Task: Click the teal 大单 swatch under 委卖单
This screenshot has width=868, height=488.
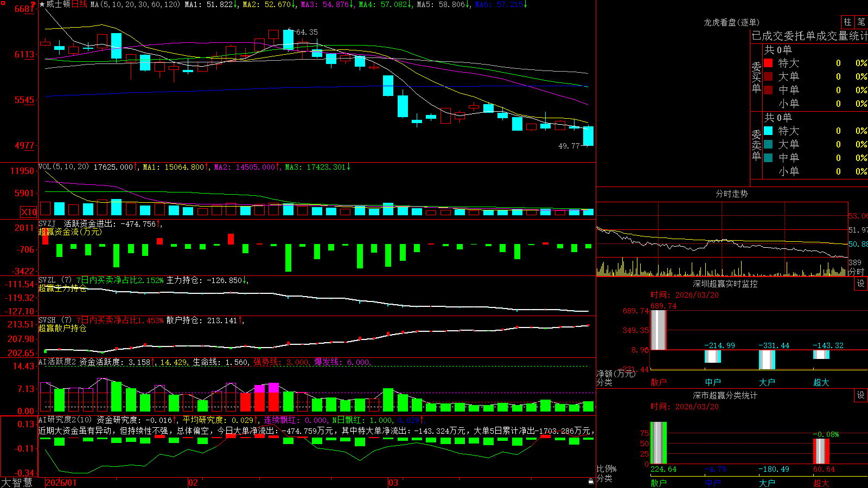Action: [768, 144]
